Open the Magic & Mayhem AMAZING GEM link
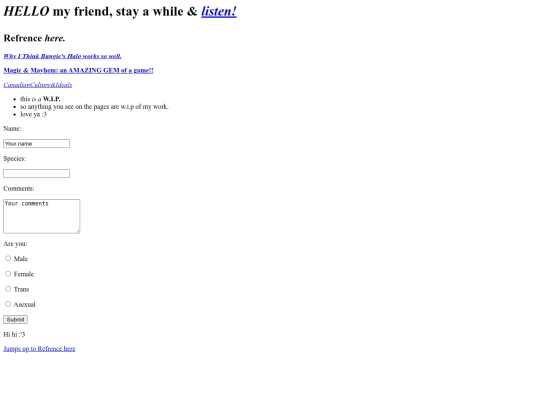540x405 pixels. tap(78, 70)
